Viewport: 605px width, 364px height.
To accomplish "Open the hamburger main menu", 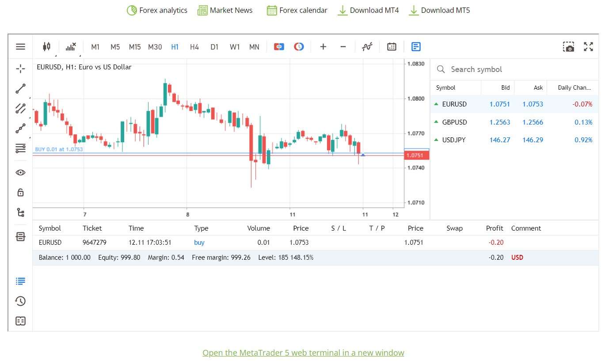I will pyautogui.click(x=20, y=47).
